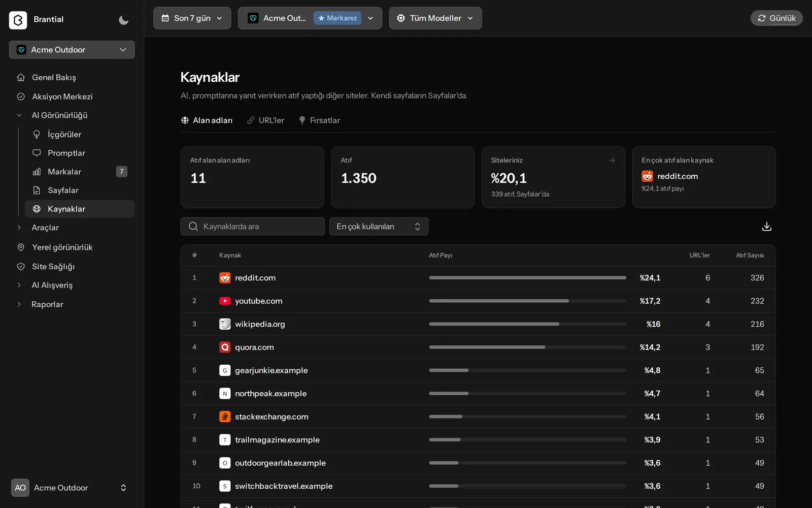Download sources with export icon

click(766, 227)
